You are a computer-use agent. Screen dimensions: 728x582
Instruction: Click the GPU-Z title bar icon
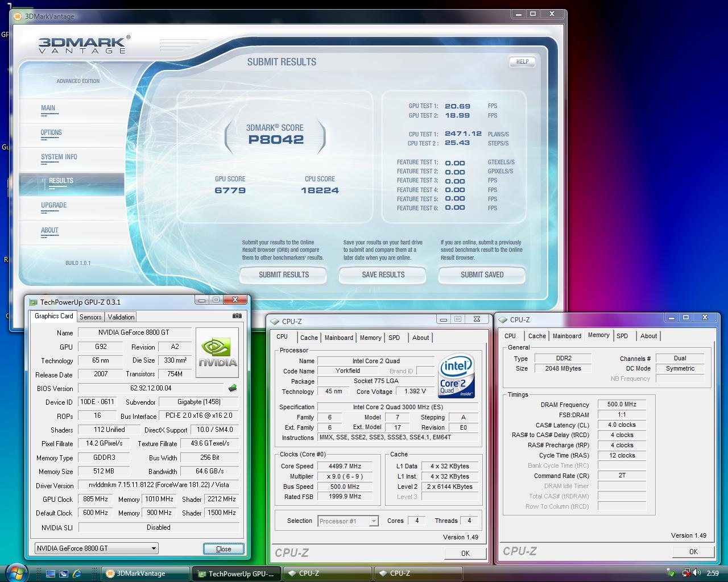[34, 302]
